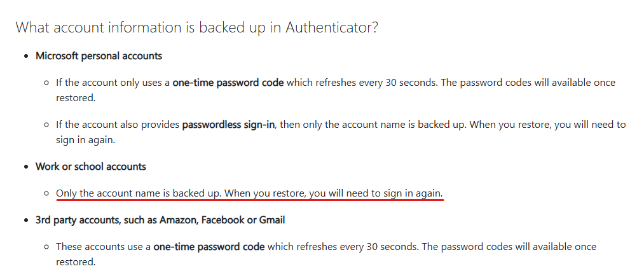Image resolution: width=644 pixels, height=278 pixels.
Task: Click the solid bullet before 'Work or school accounts'
Action: [x=27, y=167]
